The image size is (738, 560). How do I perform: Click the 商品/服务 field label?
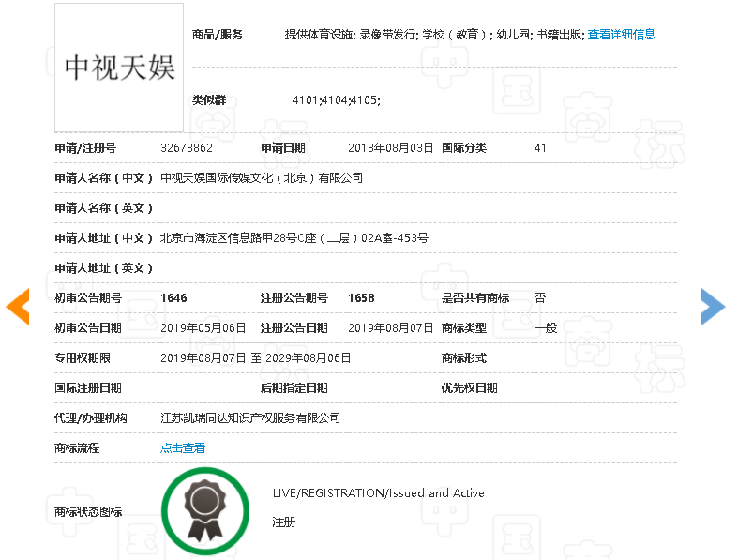coord(218,35)
